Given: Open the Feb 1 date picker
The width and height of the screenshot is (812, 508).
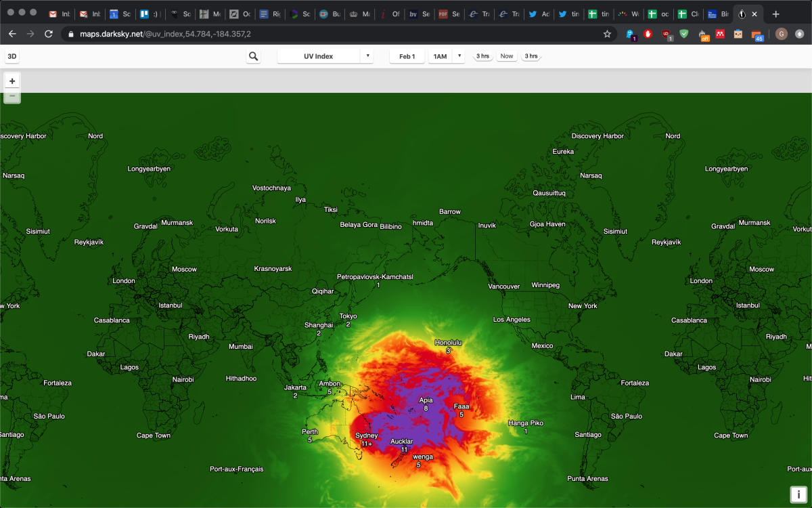Looking at the screenshot, I should click(407, 56).
